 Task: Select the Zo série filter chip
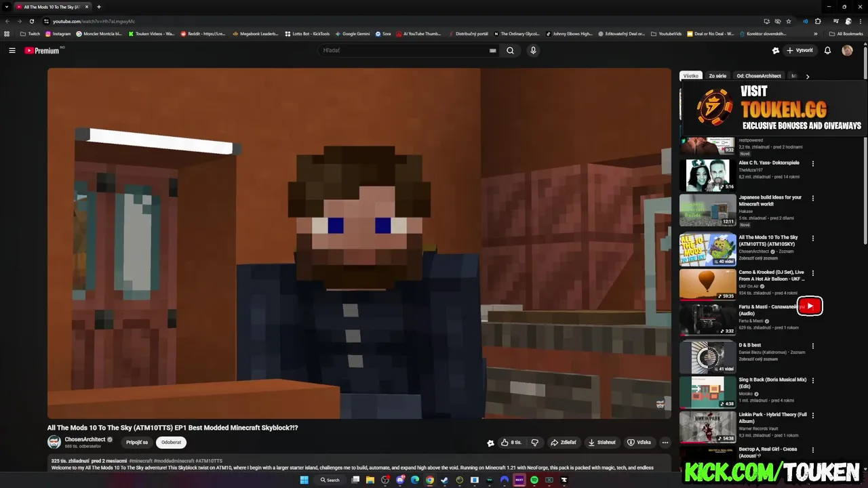[717, 76]
